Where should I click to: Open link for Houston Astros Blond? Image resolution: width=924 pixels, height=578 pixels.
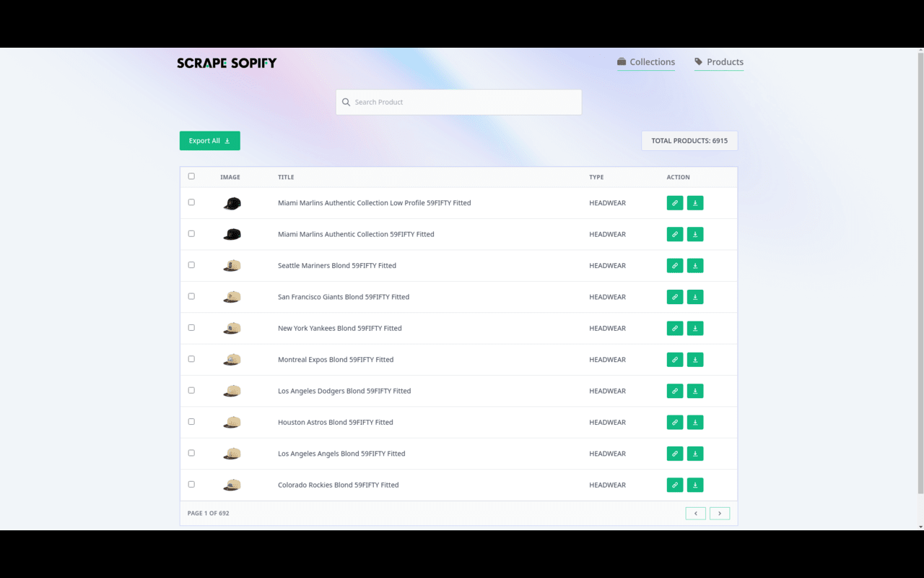675,422
